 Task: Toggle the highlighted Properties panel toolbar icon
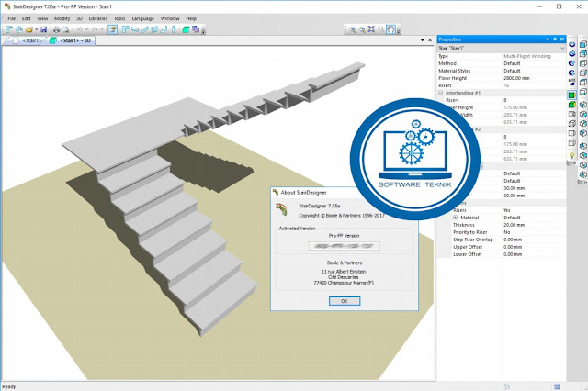pos(112,29)
